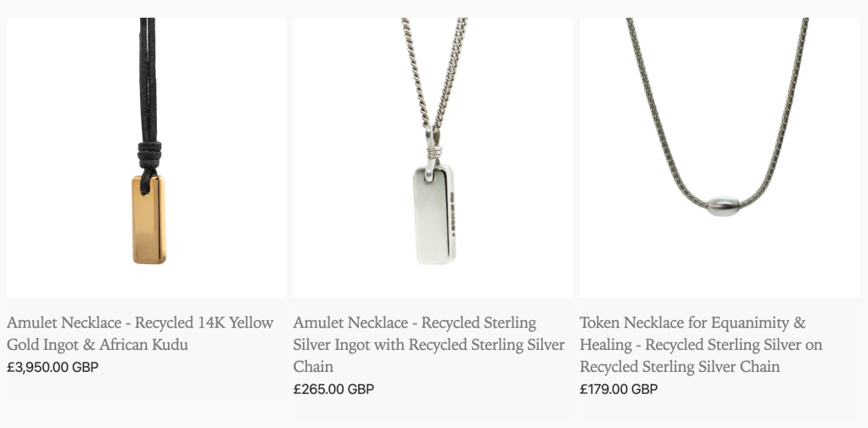
Task: Click the curb chain holding the silver ingot
Action: 420,68
